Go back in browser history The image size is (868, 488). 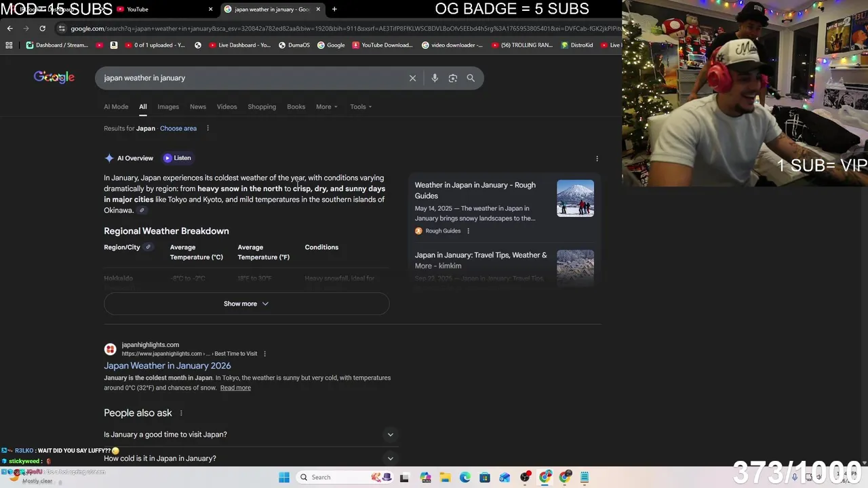click(x=9, y=28)
